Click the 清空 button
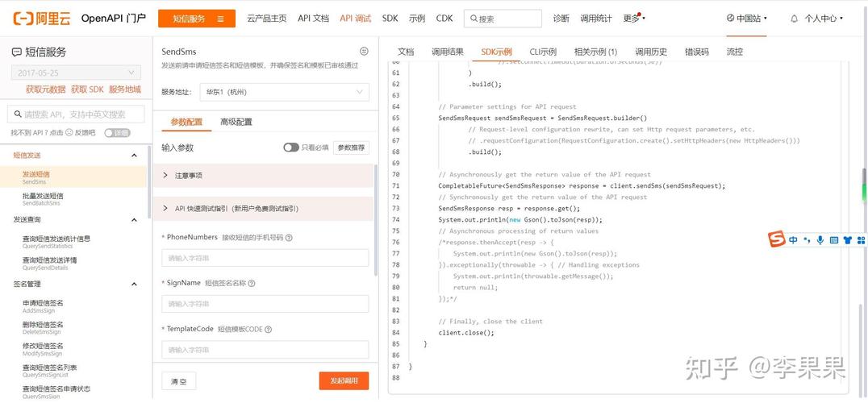 pos(179,381)
